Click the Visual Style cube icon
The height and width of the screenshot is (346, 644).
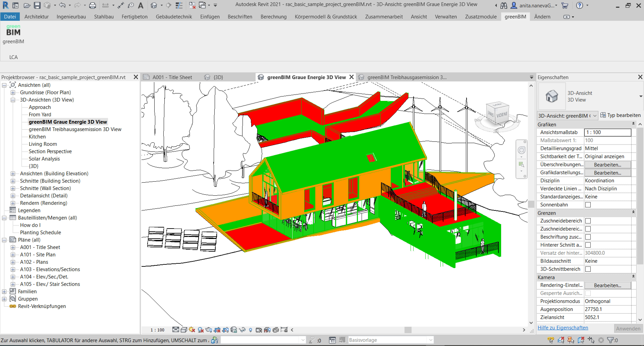click(x=184, y=330)
